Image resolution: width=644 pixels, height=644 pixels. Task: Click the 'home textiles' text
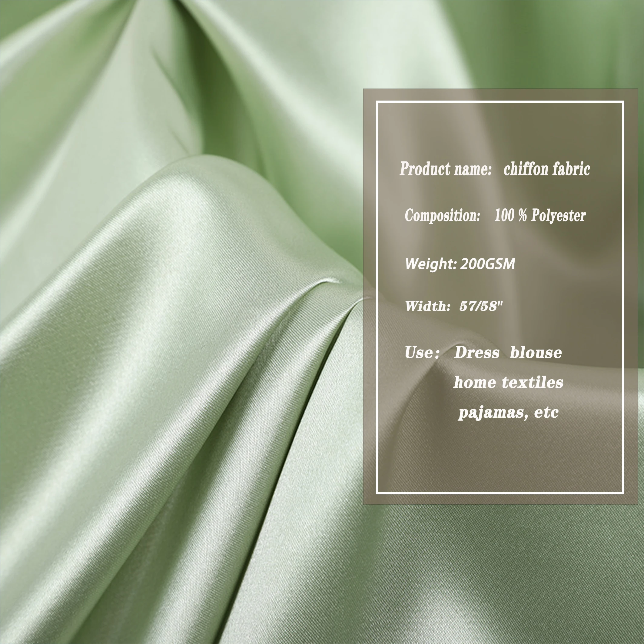508,382
